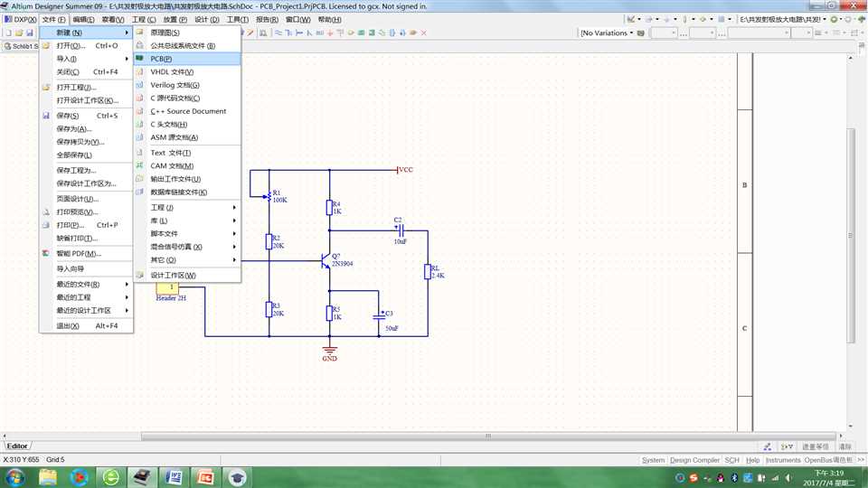Open the Instruments panel button

(x=783, y=460)
